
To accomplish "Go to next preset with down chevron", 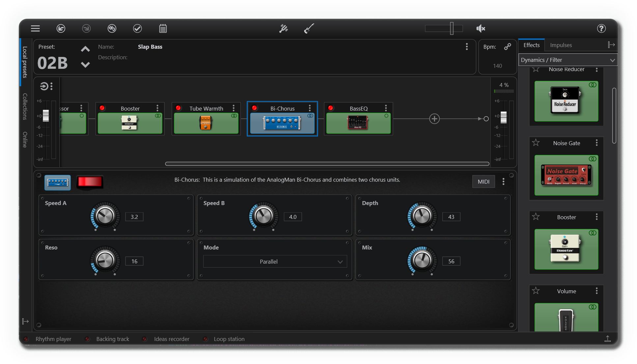I will tap(85, 65).
